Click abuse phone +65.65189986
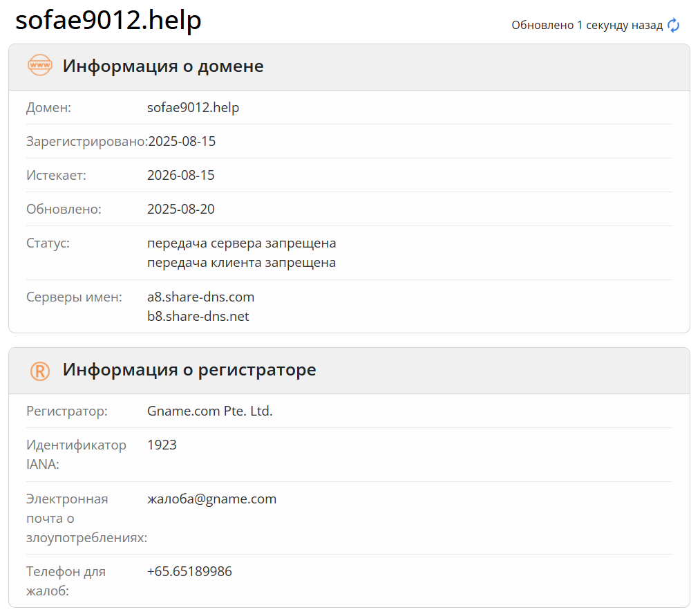Image resolution: width=700 pixels, height=612 pixels. tap(190, 571)
